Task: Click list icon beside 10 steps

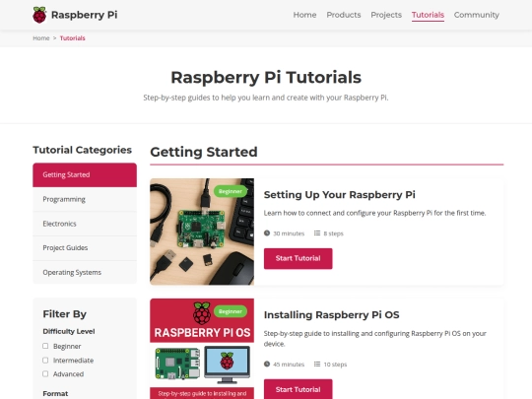Action: [x=317, y=365]
